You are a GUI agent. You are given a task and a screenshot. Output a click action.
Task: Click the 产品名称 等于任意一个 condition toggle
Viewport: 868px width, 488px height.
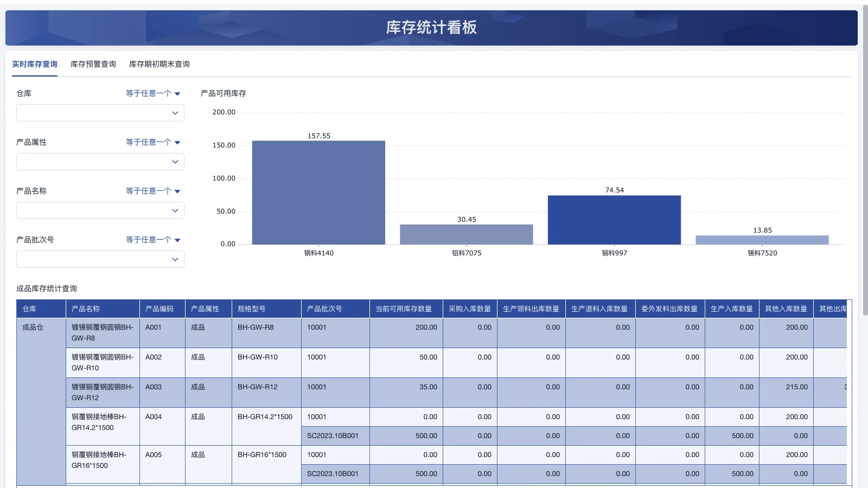coord(152,190)
